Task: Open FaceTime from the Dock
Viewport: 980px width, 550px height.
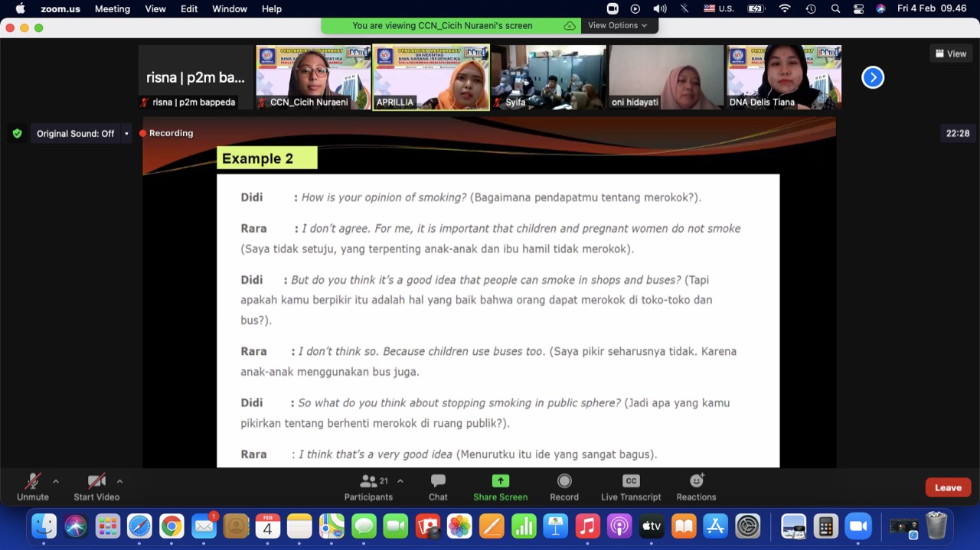Action: coord(396,526)
